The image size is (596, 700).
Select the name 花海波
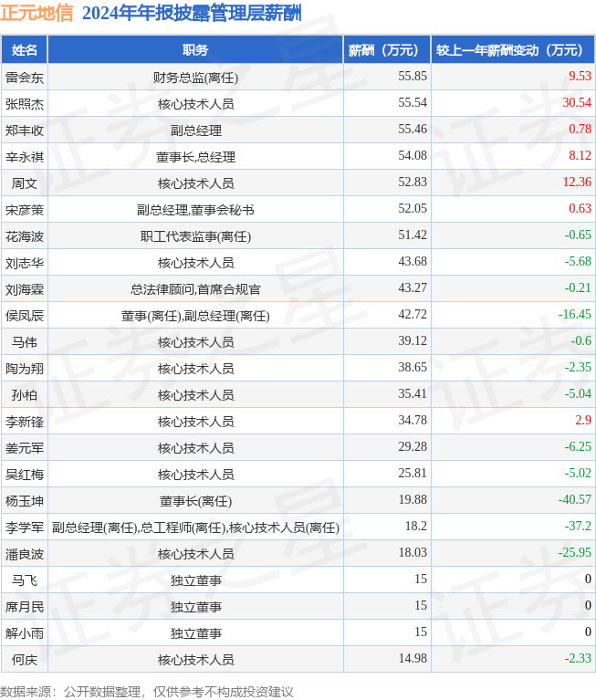point(25,236)
